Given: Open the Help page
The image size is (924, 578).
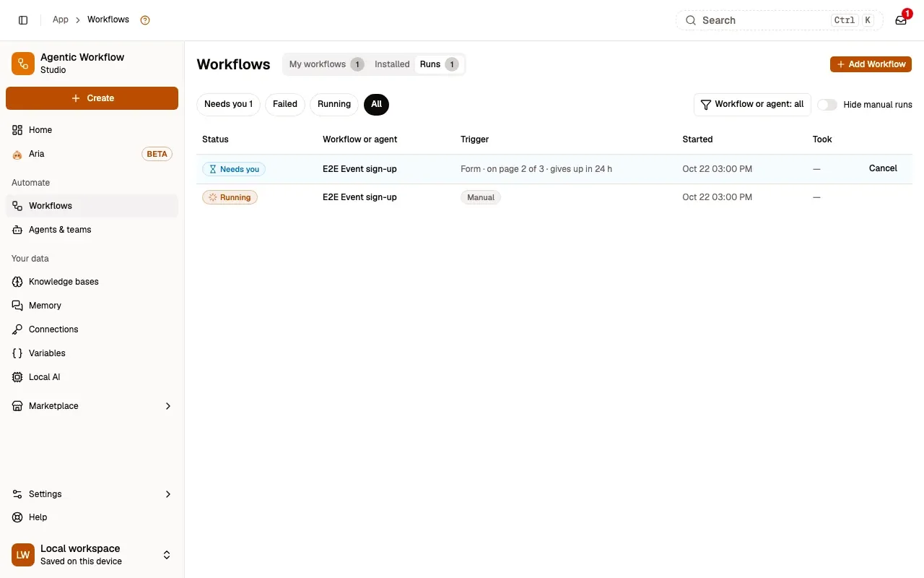Looking at the screenshot, I should coord(92,517).
